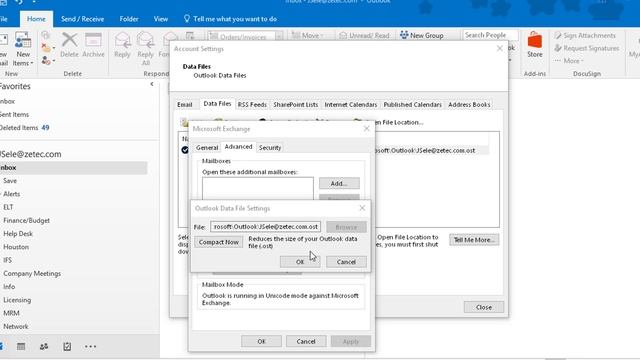
Task: Switch to Published Calendars tab
Action: 412,104
